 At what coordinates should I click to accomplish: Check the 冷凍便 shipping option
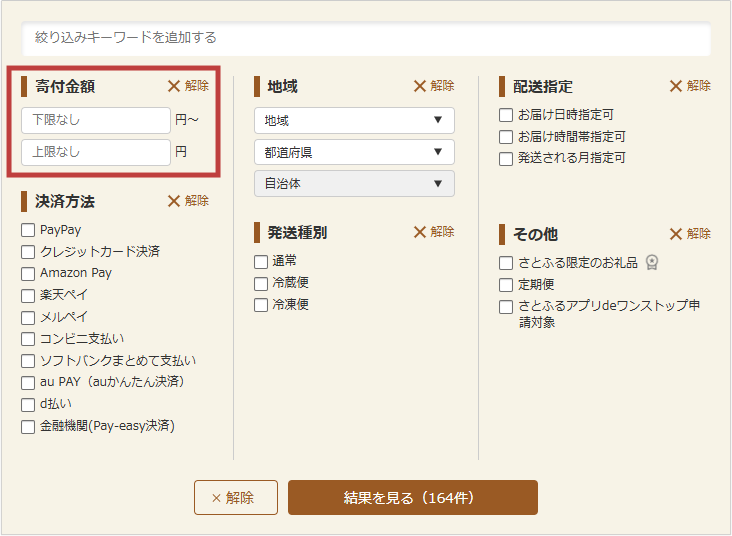click(261, 304)
